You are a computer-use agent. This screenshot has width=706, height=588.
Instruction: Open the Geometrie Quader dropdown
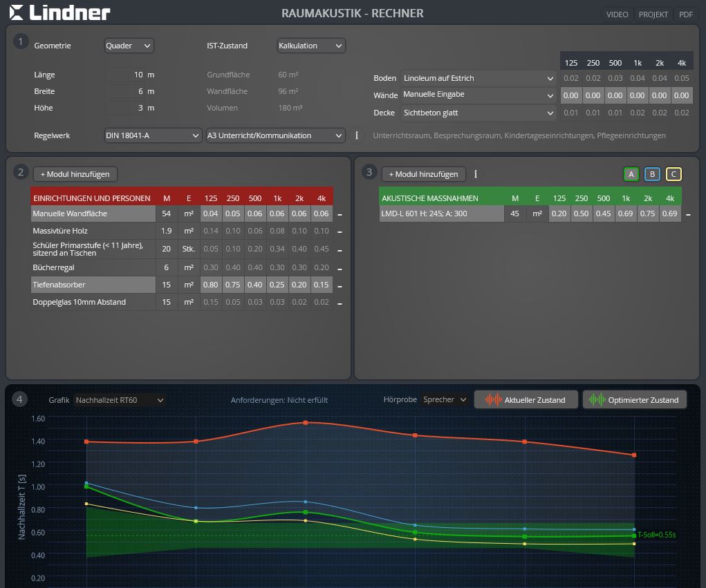(x=129, y=46)
